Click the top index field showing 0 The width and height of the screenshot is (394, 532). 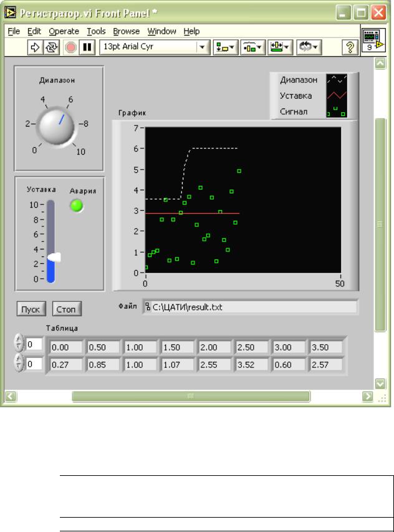point(34,344)
